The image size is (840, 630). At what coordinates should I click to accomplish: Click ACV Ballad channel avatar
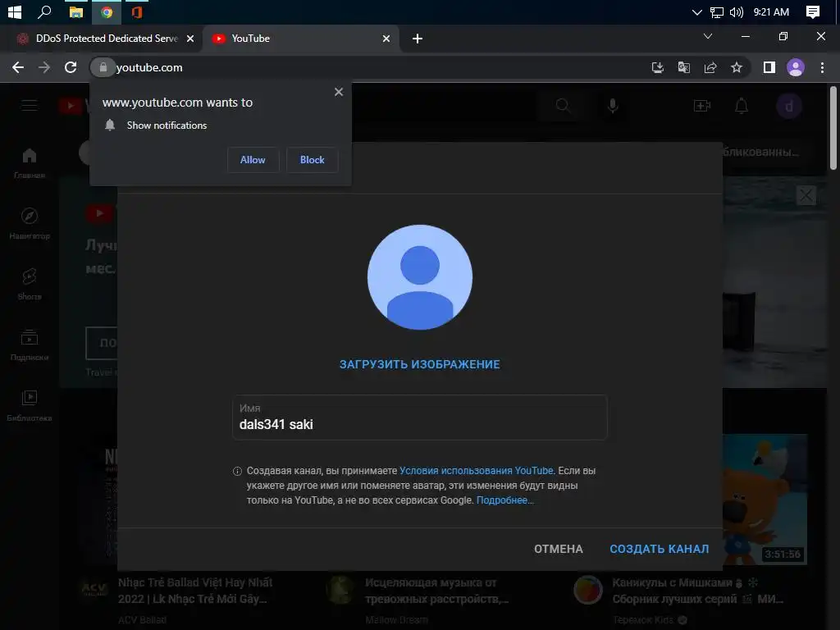click(94, 589)
